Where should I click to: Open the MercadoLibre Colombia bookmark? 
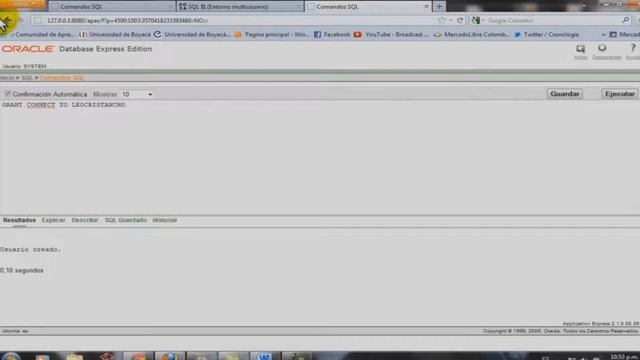[471, 35]
